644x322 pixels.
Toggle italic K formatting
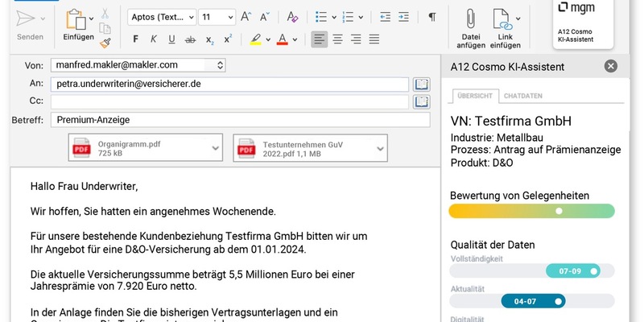pyautogui.click(x=154, y=39)
